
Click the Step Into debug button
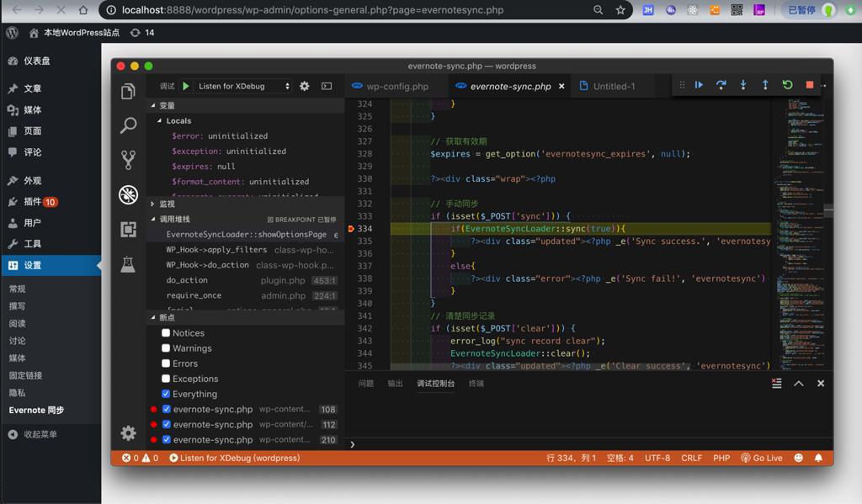tap(743, 85)
